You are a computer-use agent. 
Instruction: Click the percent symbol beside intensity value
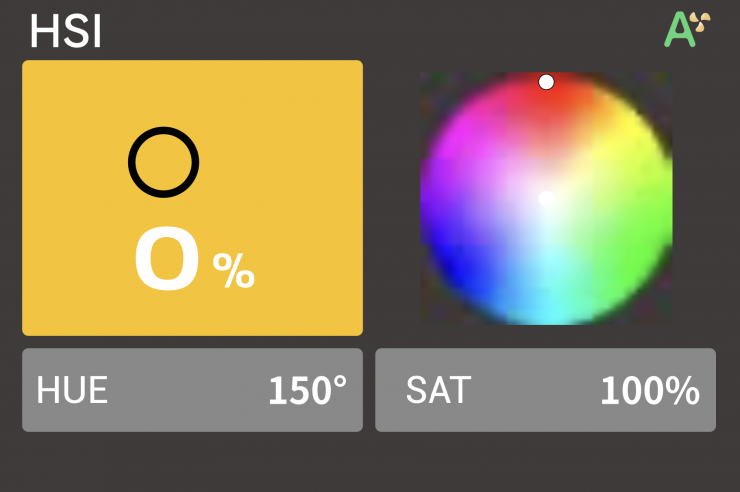234,271
